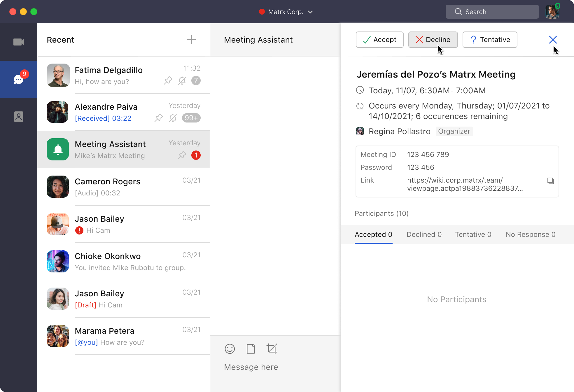
Task: Click the file attachment icon in message bar
Action: click(x=251, y=349)
